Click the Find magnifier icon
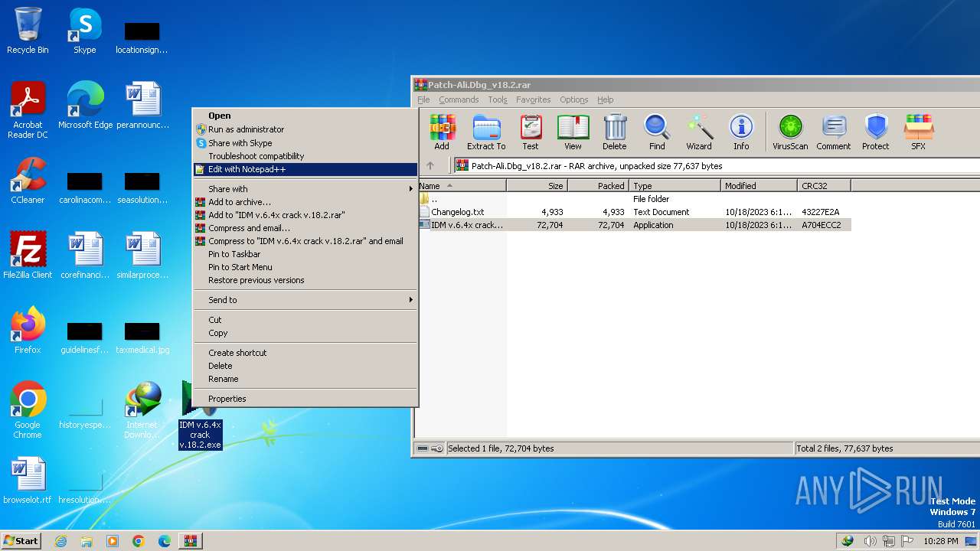The width and height of the screenshot is (980, 551). point(657,132)
